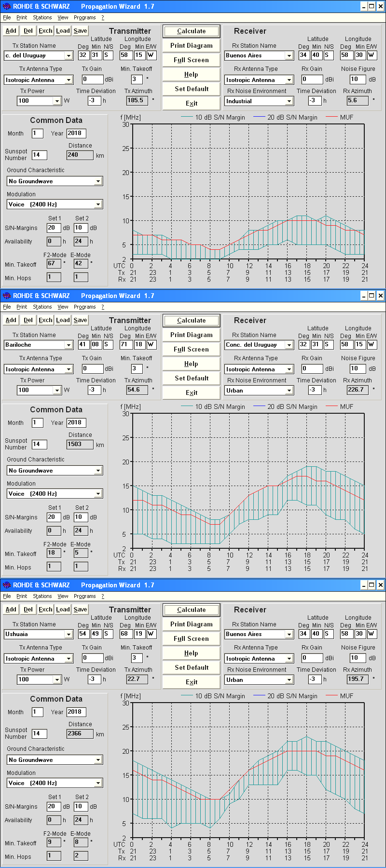Screen dimensions: 386x868
Task: Click Print Diagram in the Bariloche transmitter window
Action: coord(192,335)
